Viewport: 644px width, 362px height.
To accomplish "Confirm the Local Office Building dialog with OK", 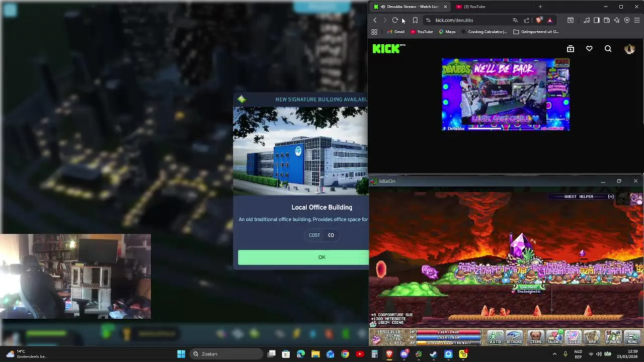I will 321,257.
